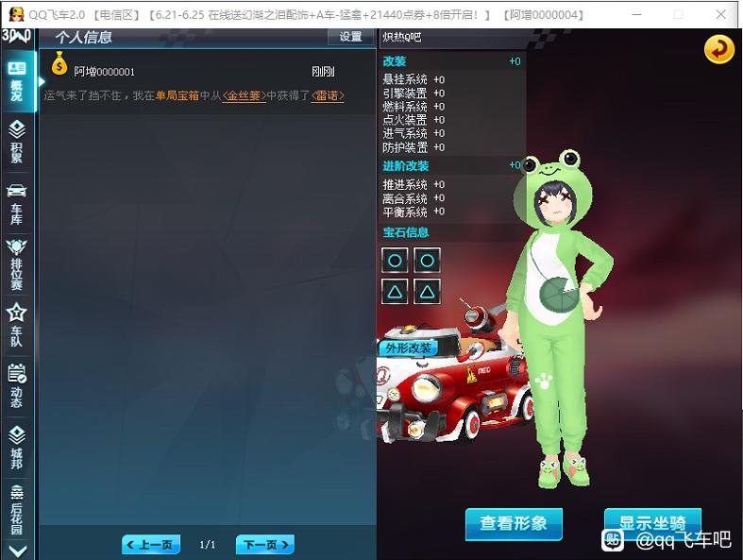Click the 刚刚 timestamp text
Image resolution: width=743 pixels, height=560 pixels.
[323, 72]
